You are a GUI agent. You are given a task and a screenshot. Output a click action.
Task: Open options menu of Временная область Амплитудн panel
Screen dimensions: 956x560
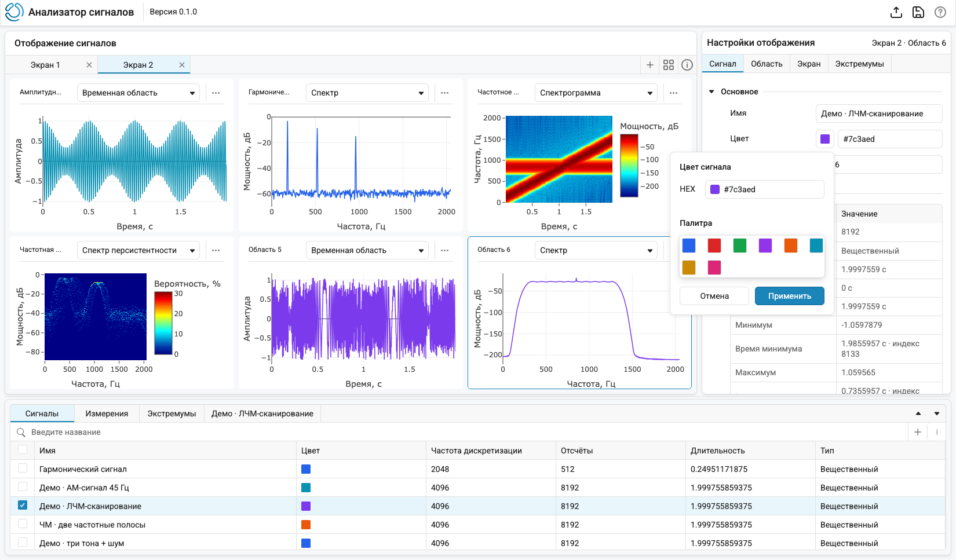216,93
